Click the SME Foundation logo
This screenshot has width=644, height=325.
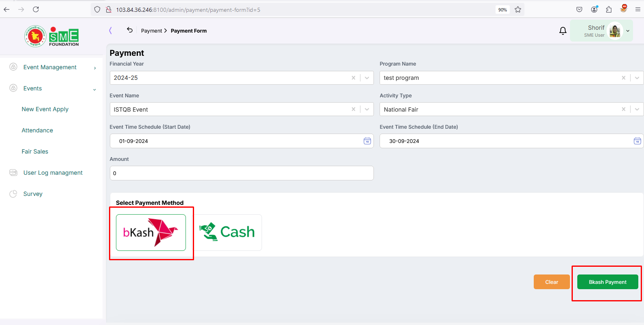pyautogui.click(x=52, y=36)
